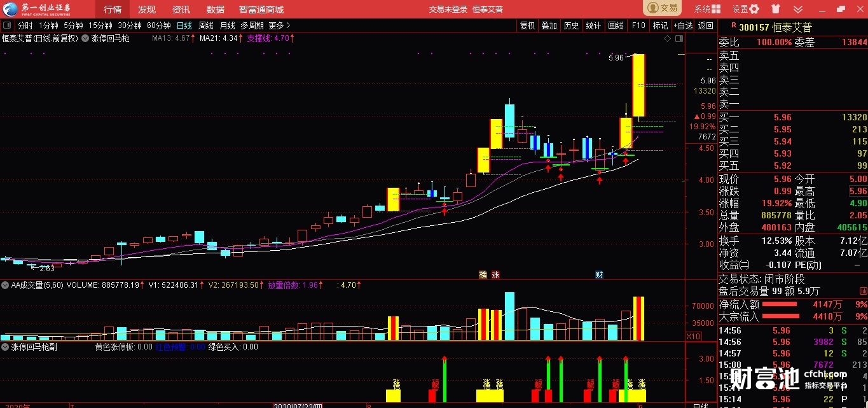Open the top-right dropdown menu icon
868x408 pixels.
(797, 9)
